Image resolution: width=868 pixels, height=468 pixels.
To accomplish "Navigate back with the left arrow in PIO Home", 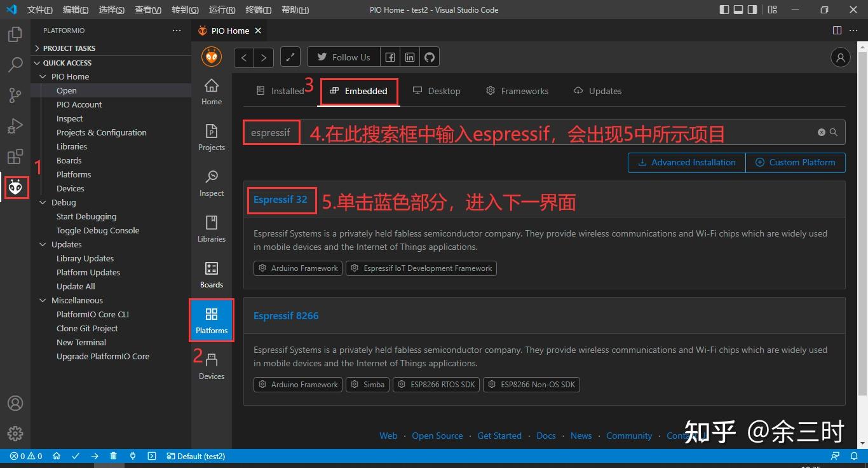I will 243,57.
